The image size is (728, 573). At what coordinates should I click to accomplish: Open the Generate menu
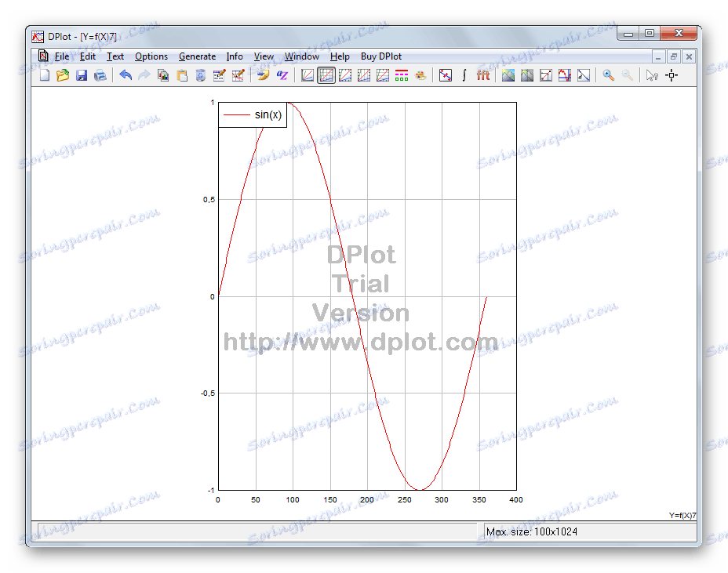[x=198, y=56]
